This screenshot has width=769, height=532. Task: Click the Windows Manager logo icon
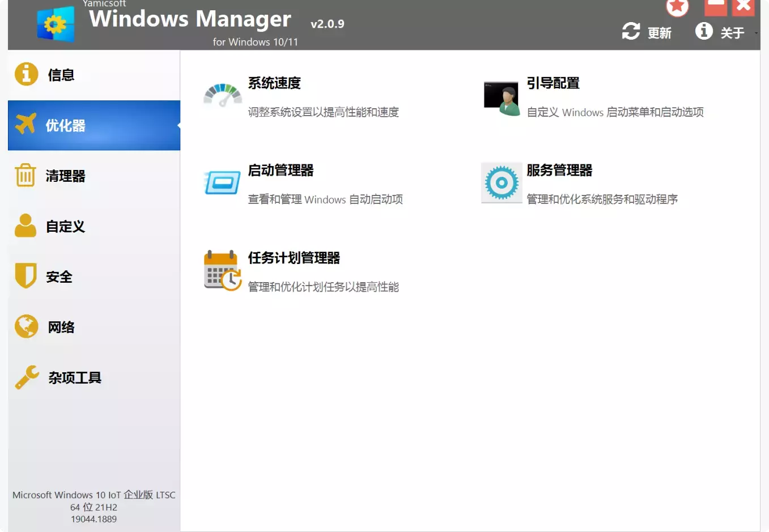(55, 25)
